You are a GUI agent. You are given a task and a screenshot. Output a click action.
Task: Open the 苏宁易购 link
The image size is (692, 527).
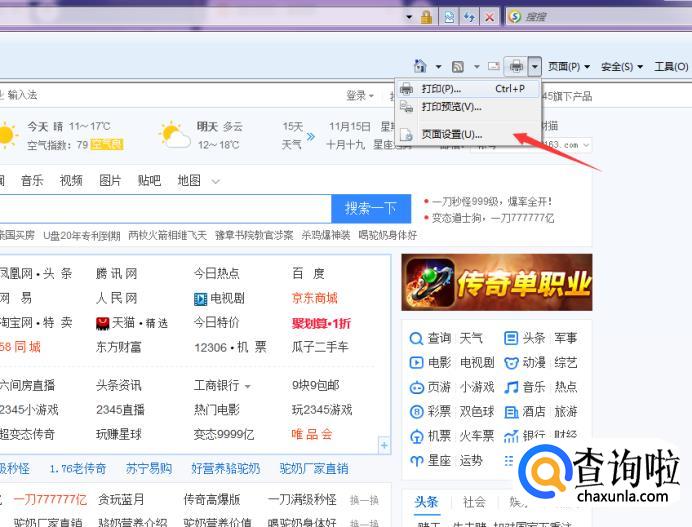pos(148,468)
